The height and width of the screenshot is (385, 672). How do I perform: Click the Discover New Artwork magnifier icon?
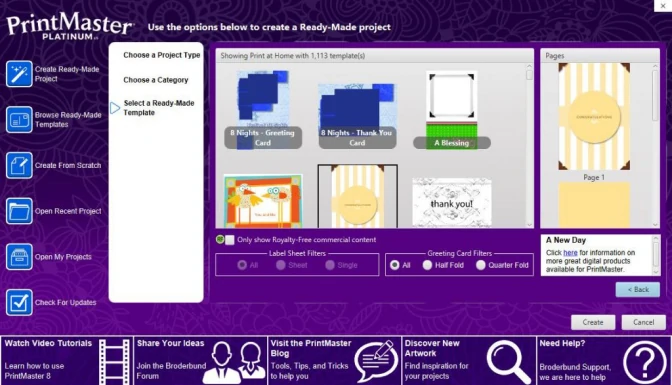pos(509,361)
